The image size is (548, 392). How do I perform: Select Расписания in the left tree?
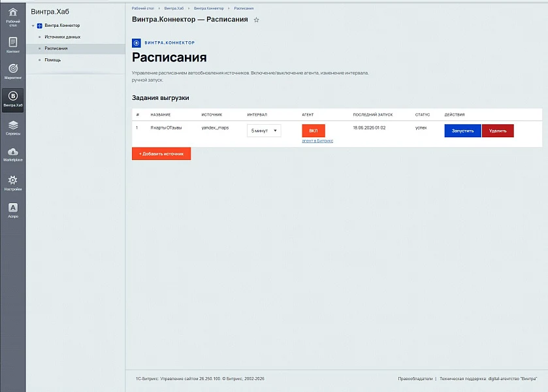click(x=56, y=48)
